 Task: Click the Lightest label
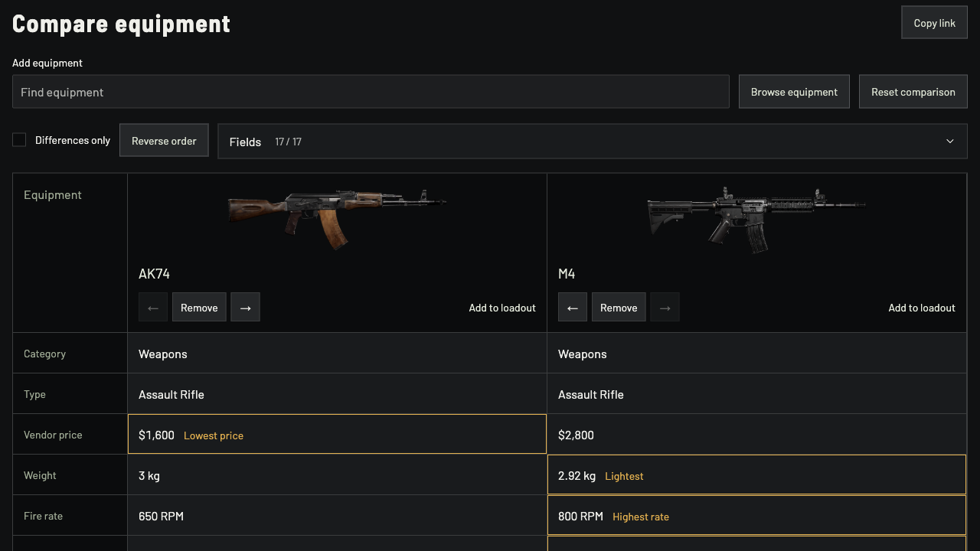[624, 476]
